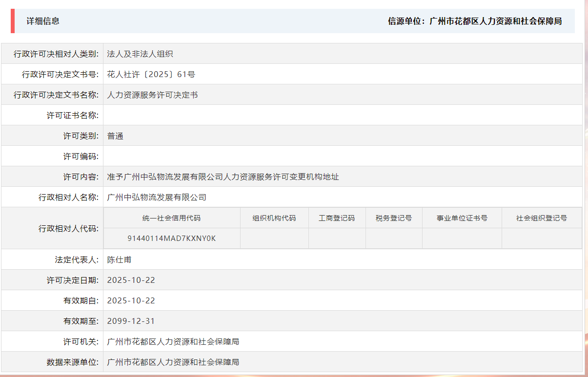
Task: Click the 工商登记码 column header
Action: [x=337, y=218]
